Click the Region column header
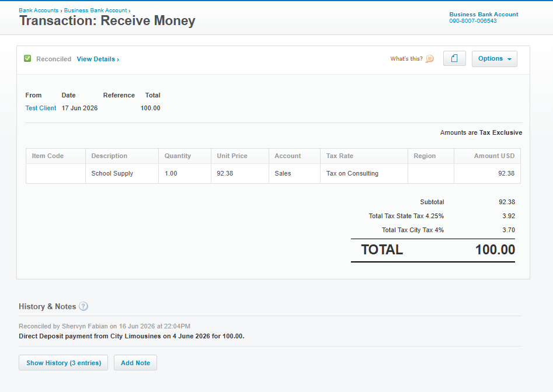 (430, 156)
